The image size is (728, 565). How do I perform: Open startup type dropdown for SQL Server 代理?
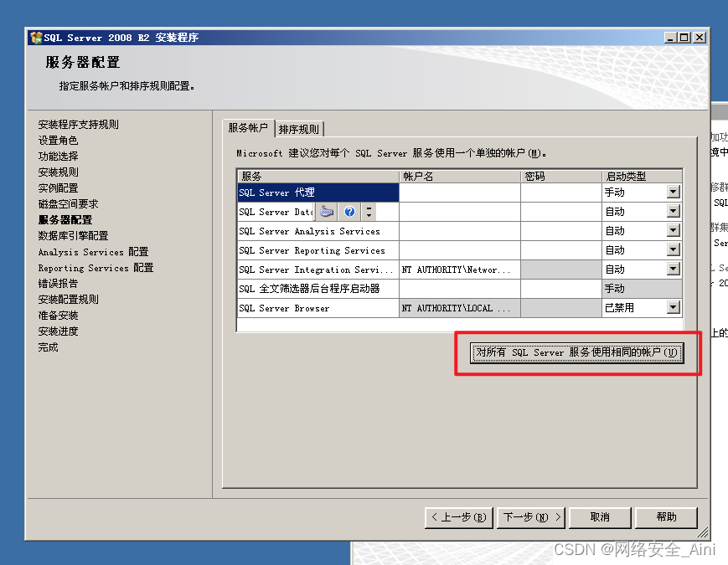(x=674, y=192)
